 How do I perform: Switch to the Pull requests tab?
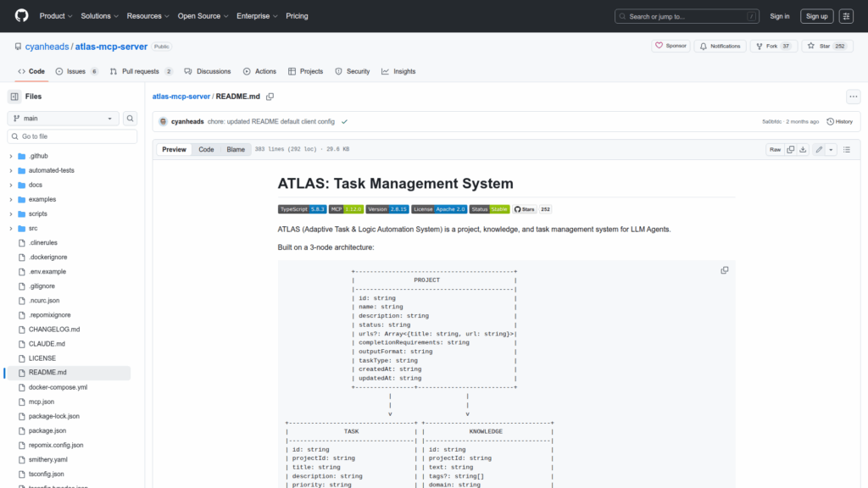point(142,71)
